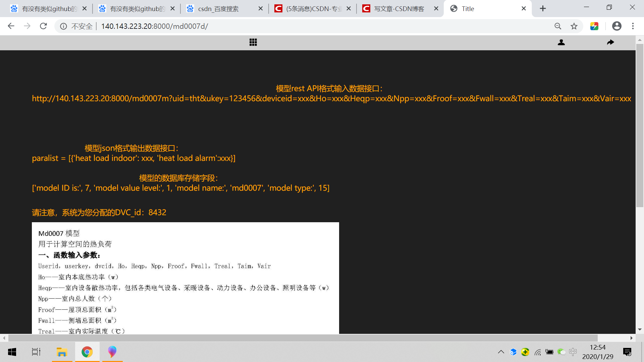Switch to the 写文章-CSDN博客 tab
This screenshot has width=644, height=362.
(399, 9)
